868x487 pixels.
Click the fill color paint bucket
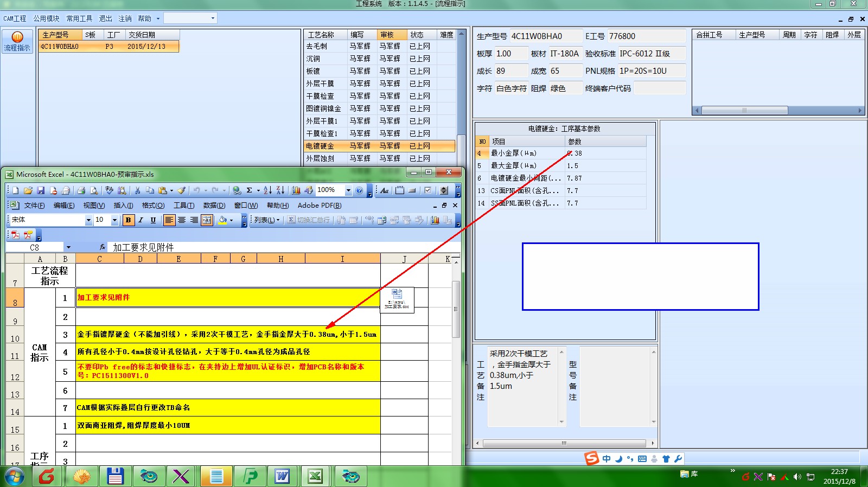point(222,220)
